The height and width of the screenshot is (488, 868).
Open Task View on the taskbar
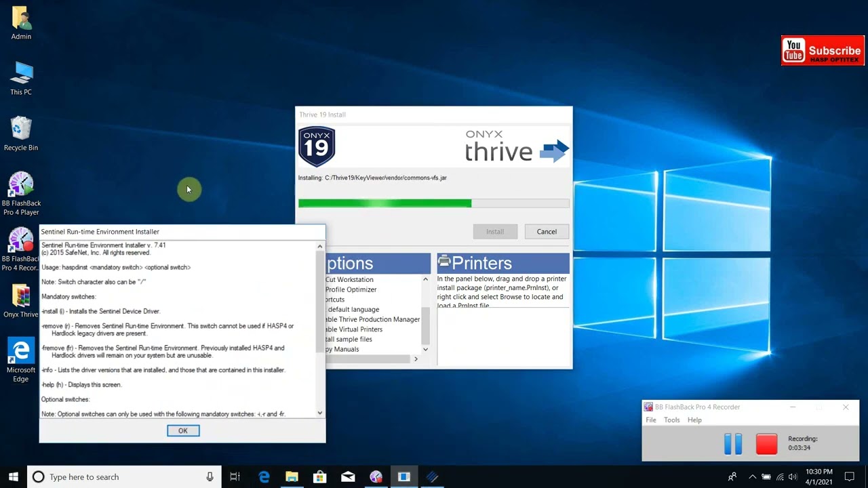pos(235,477)
